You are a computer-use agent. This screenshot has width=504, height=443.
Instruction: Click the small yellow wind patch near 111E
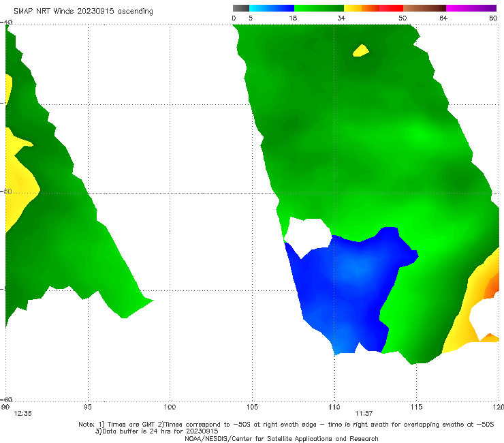(x=361, y=51)
